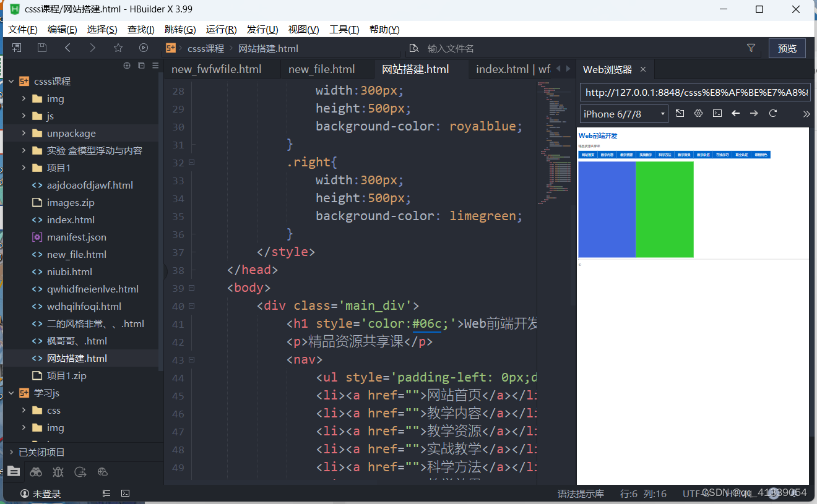
Task: Expand the css folder under 学习js
Action: pos(24,411)
